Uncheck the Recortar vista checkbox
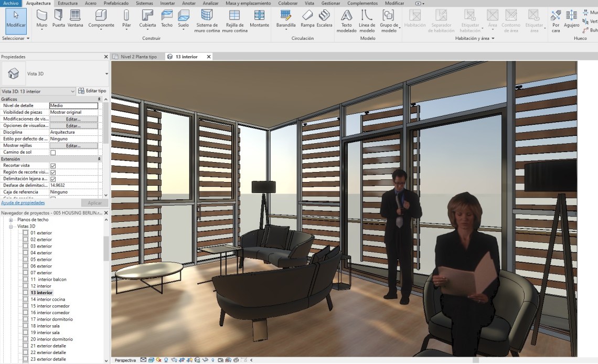Viewport: 598px width, 364px height. click(x=53, y=166)
